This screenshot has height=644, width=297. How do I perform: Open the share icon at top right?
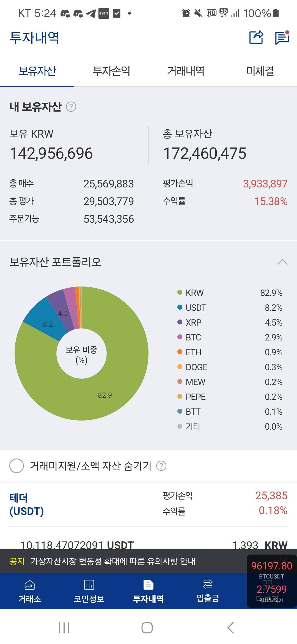point(256,38)
